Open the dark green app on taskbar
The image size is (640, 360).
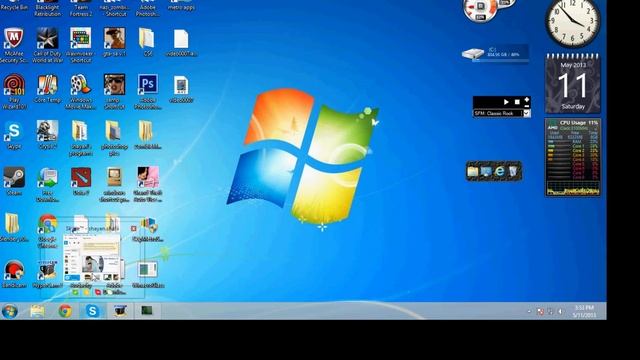pos(147,311)
